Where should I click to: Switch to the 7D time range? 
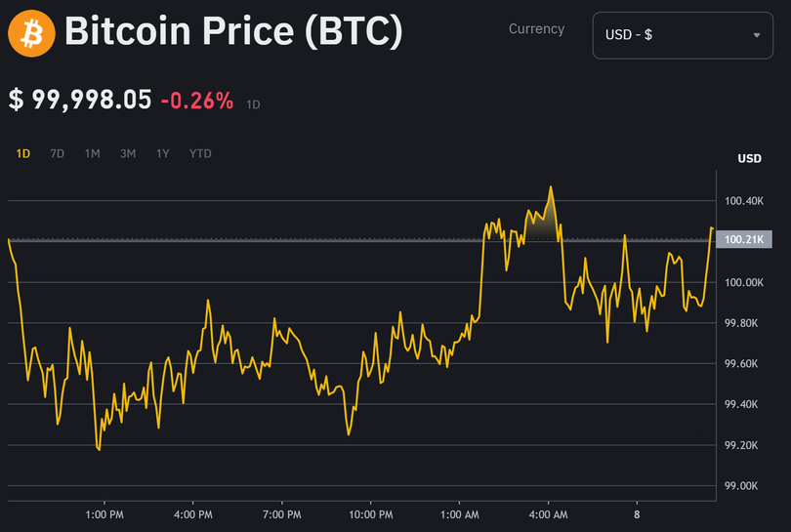(58, 153)
